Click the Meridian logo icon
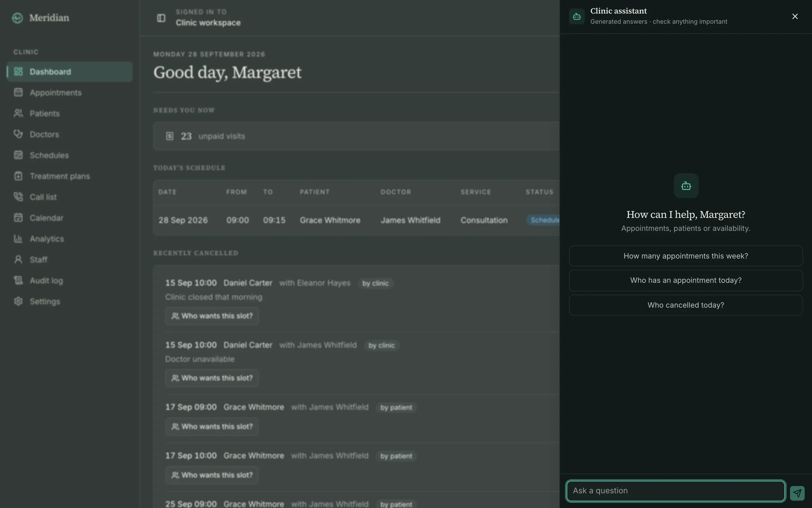Viewport: 812px width, 508px height. [17, 18]
